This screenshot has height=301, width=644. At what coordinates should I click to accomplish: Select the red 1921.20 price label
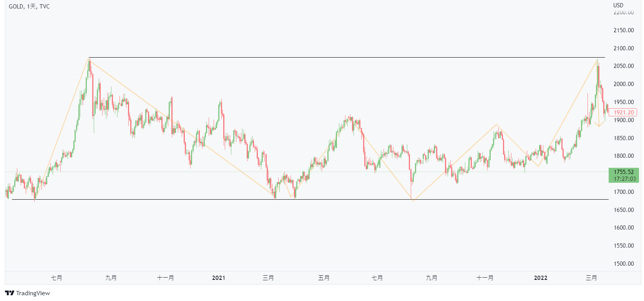[x=623, y=112]
